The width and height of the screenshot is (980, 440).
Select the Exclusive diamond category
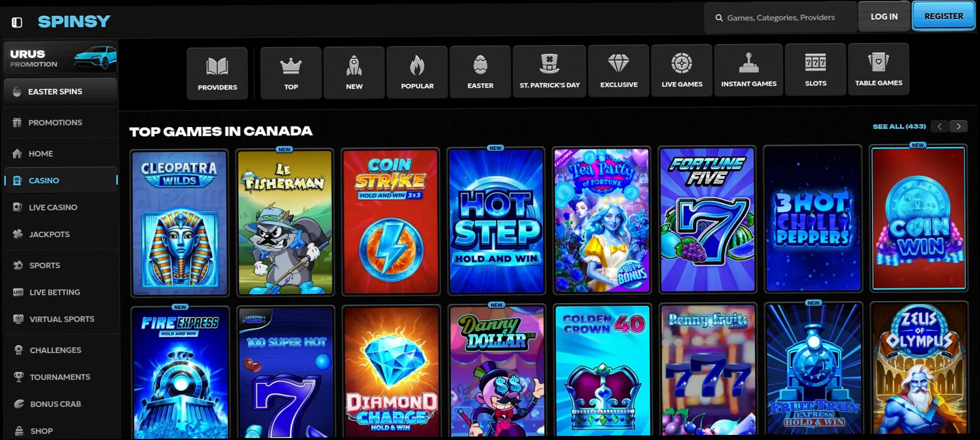pos(619,70)
